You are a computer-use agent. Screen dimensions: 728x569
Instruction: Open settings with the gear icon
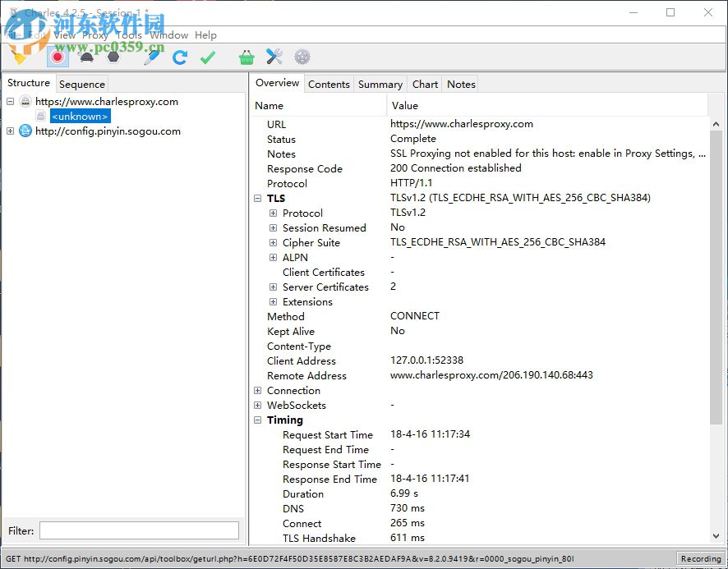(302, 57)
